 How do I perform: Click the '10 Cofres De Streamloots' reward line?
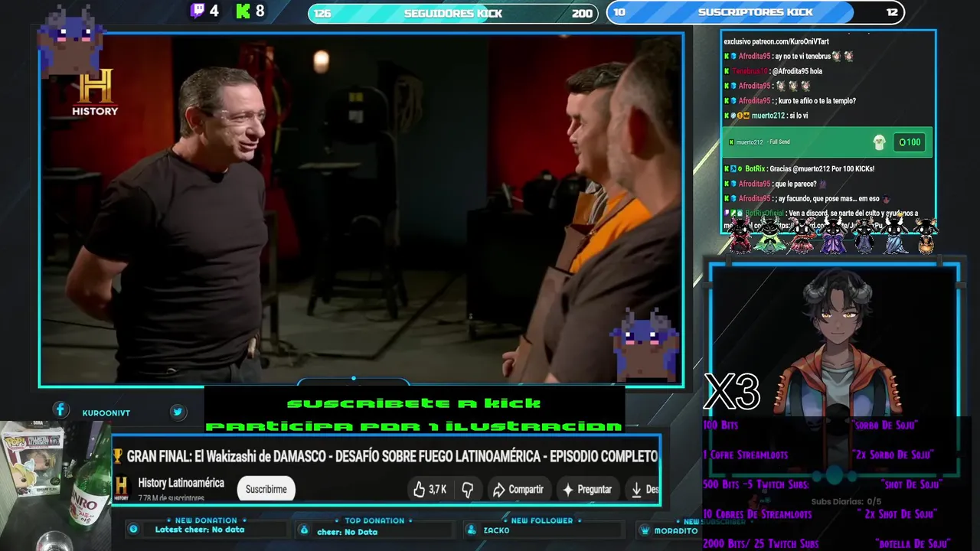point(757,514)
